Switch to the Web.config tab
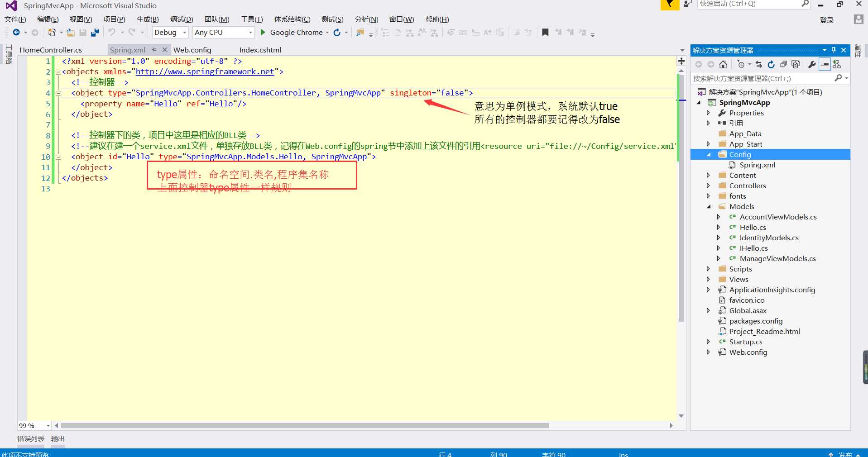The width and height of the screenshot is (868, 457). point(192,50)
